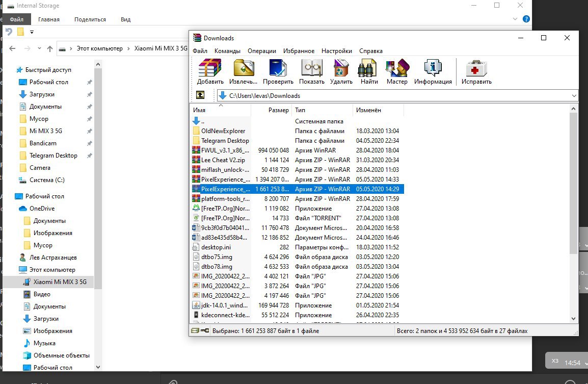Sort by Изменён column header
The image size is (588, 384).
pyautogui.click(x=379, y=110)
